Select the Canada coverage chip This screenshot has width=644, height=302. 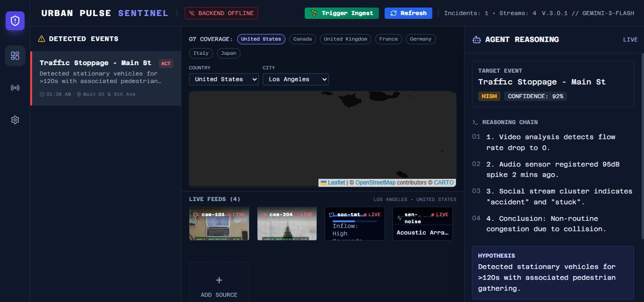click(x=302, y=39)
